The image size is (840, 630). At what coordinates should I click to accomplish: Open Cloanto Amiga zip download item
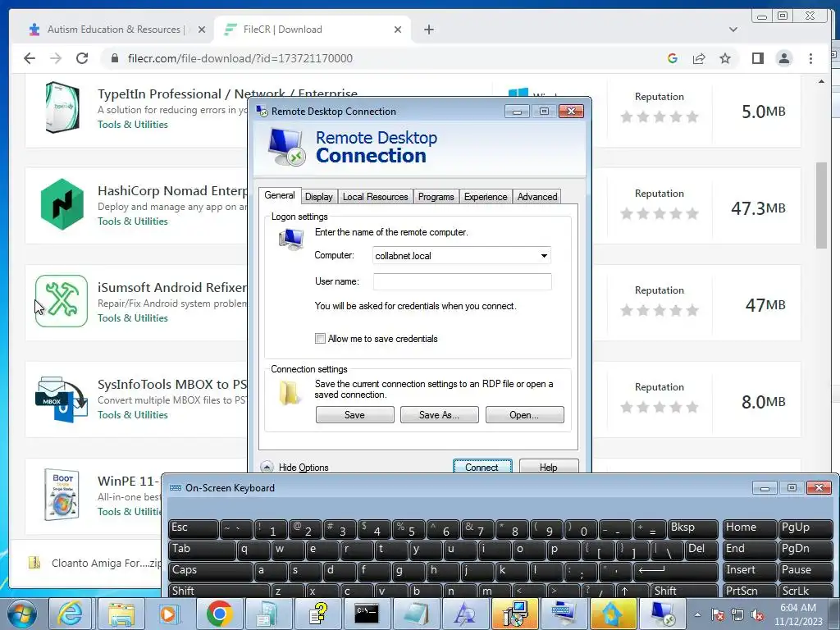click(x=94, y=563)
